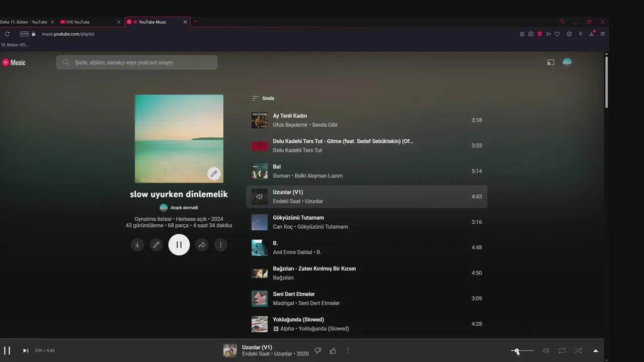Image resolution: width=644 pixels, height=362 pixels.
Task: Like the currently playing song with thumbs up
Action: coord(333,350)
